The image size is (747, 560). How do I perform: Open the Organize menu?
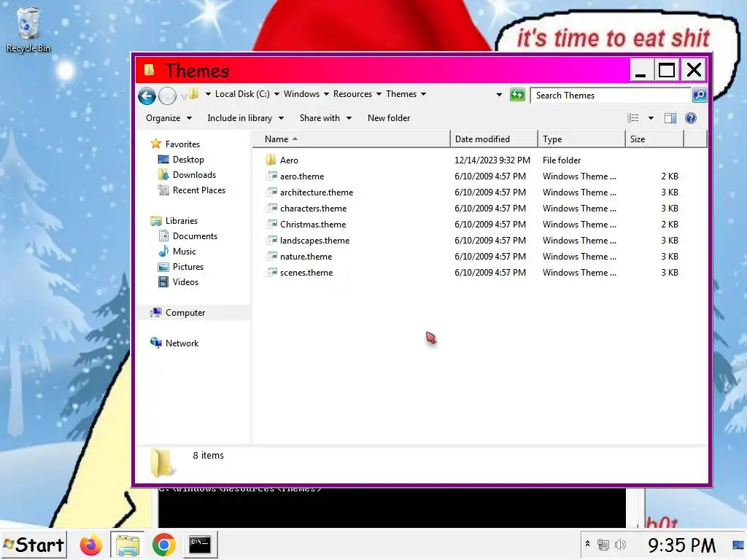click(169, 118)
